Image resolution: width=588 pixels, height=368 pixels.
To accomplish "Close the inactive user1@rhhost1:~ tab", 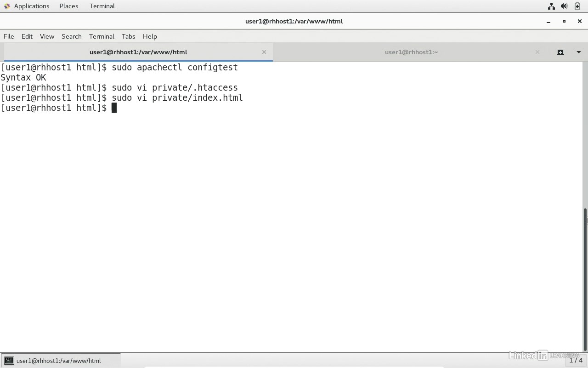I will pos(537,52).
